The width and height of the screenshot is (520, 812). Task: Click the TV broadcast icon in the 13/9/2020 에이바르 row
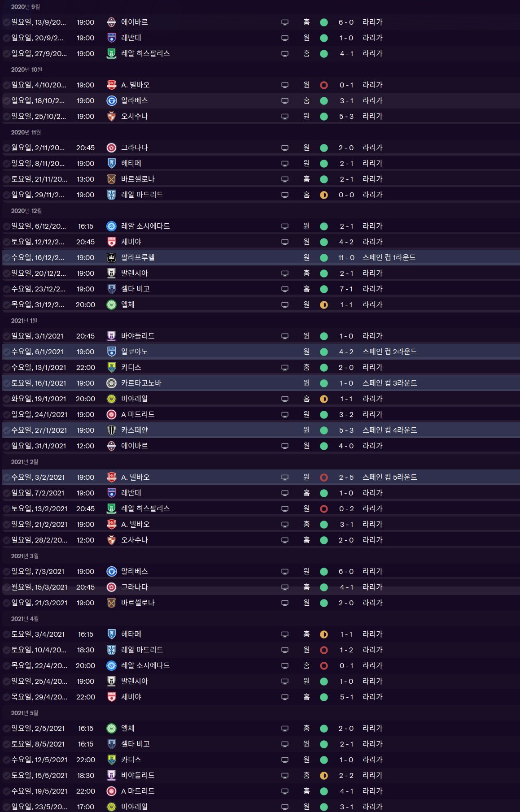coord(285,22)
